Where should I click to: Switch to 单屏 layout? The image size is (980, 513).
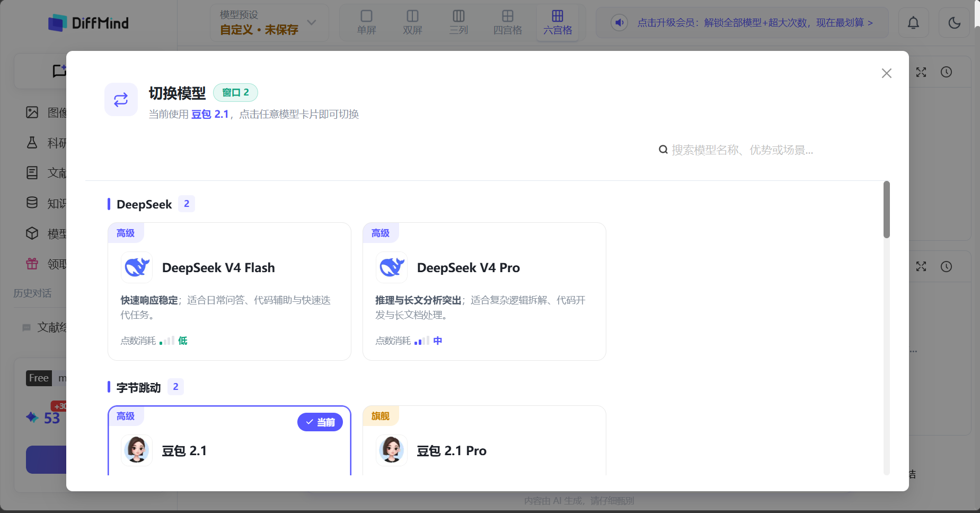coord(366,23)
